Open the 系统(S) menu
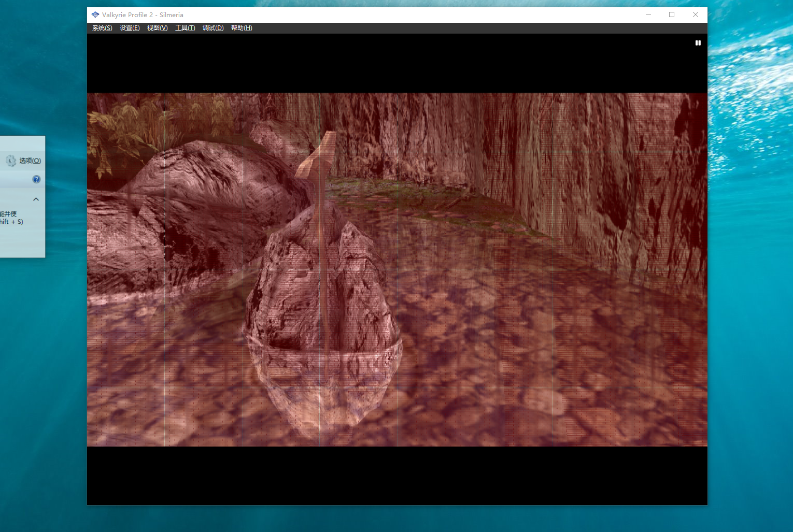793x532 pixels. [x=102, y=28]
